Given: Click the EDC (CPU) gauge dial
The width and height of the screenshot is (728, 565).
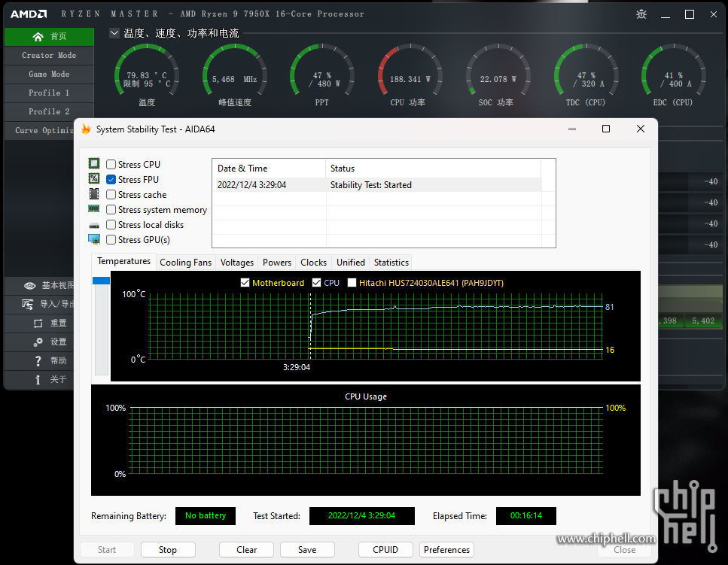Looking at the screenshot, I should [674, 69].
